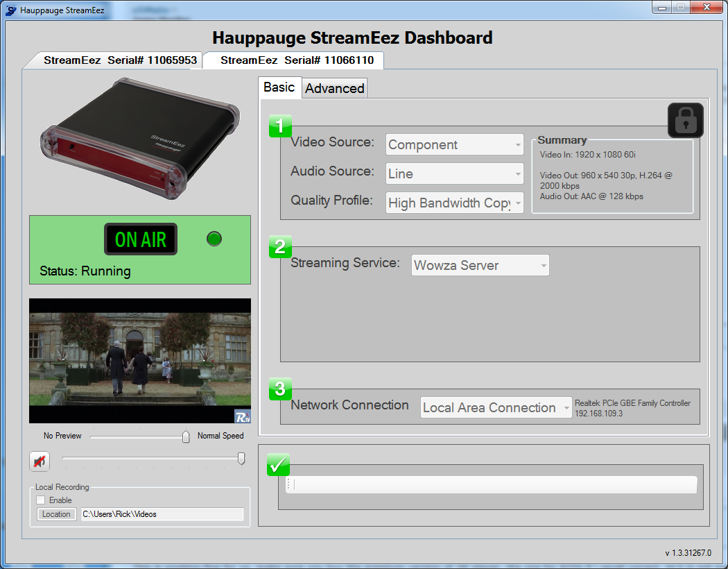
Task: Click the green status LED
Action: pos(214,239)
